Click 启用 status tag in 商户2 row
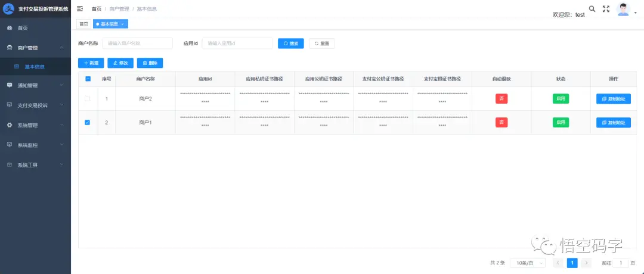Screen dimensions: 644x274 [x=561, y=98]
